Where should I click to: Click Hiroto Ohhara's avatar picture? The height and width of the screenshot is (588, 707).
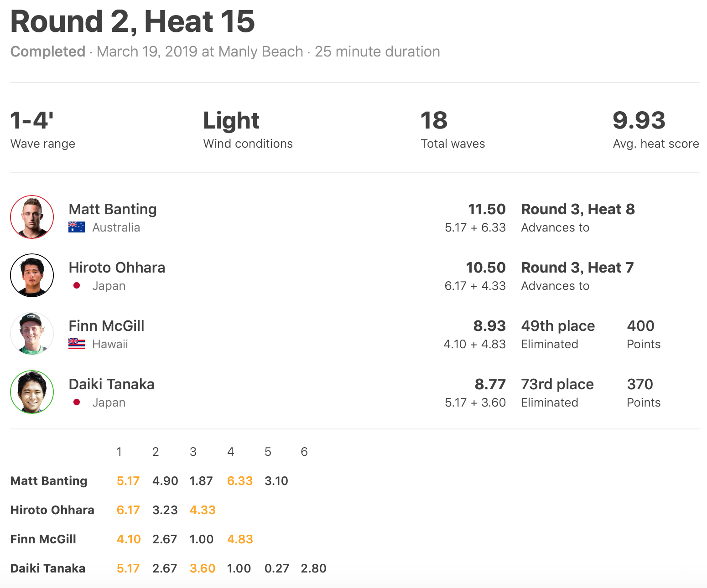click(32, 275)
